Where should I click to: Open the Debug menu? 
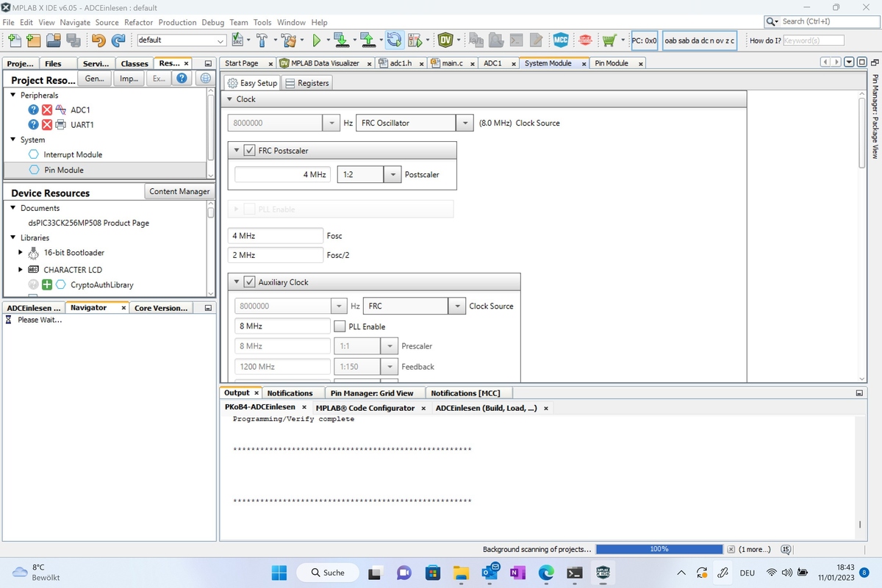[x=212, y=22]
